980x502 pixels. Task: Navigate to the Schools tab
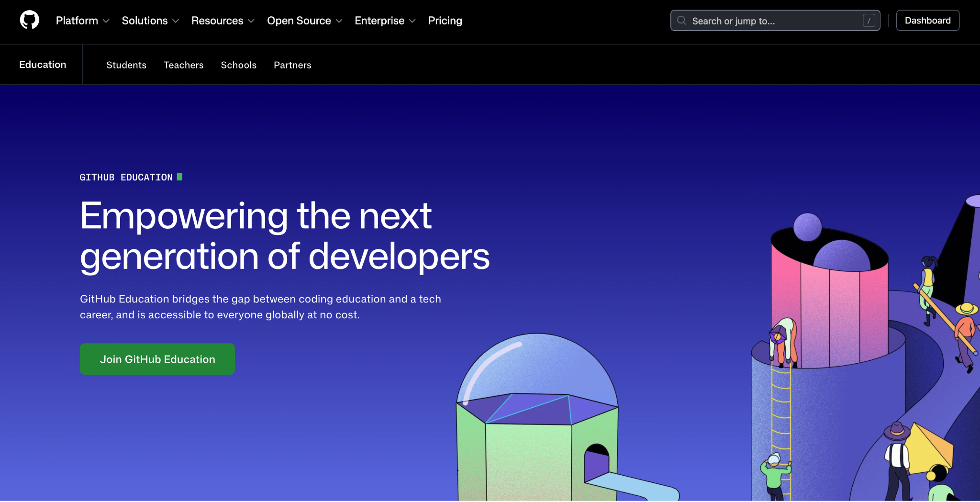point(238,65)
